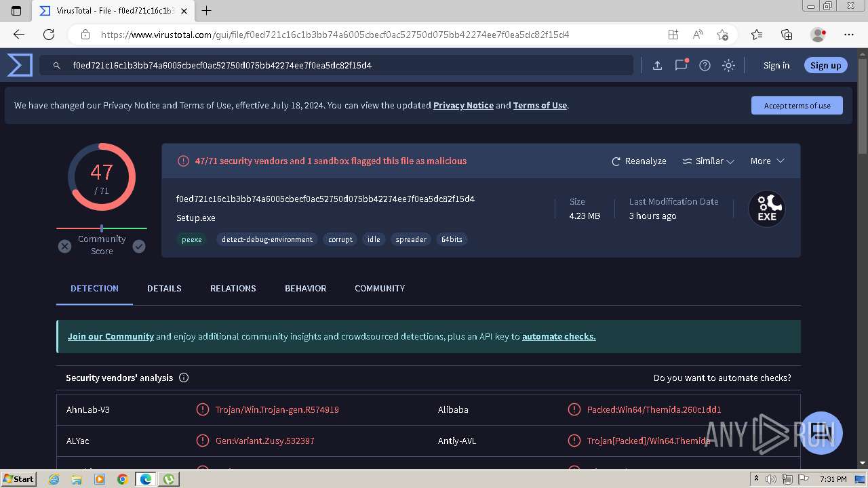Click the alert icon beside Trojan/Win.Trojan-gen.R574919
The image size is (868, 488).
202,409
